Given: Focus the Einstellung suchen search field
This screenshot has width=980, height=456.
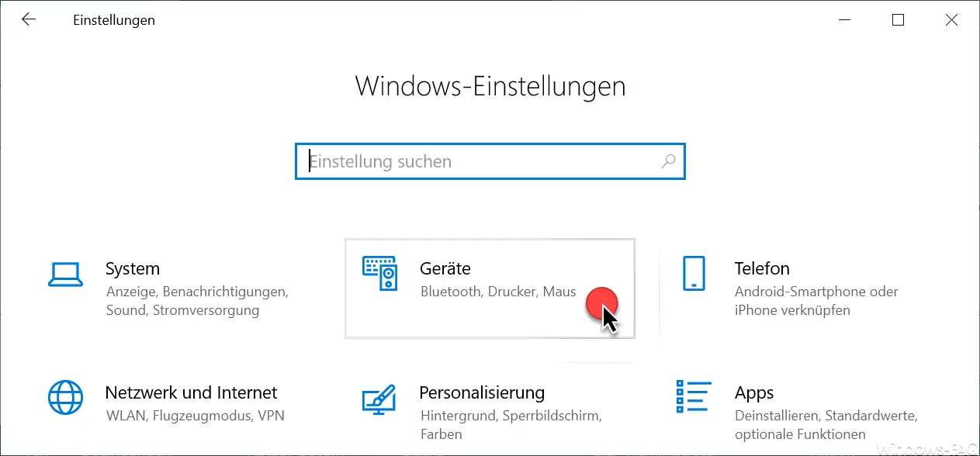Looking at the screenshot, I should [490, 161].
